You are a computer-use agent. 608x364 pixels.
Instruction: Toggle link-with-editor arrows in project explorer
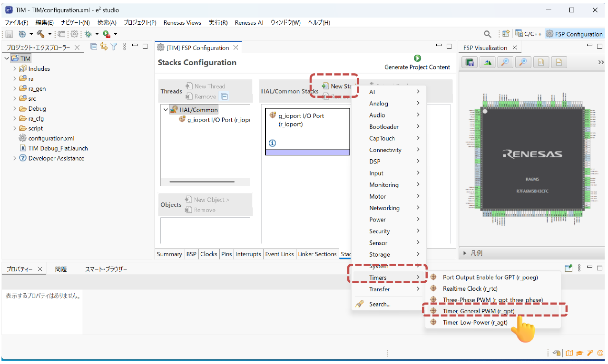point(104,47)
